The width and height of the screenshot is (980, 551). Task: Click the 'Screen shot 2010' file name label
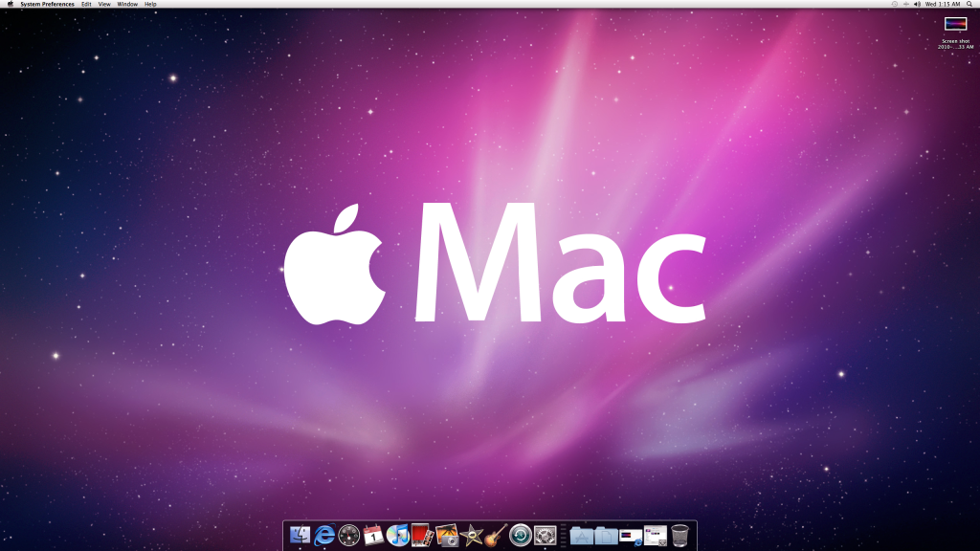coord(956,44)
